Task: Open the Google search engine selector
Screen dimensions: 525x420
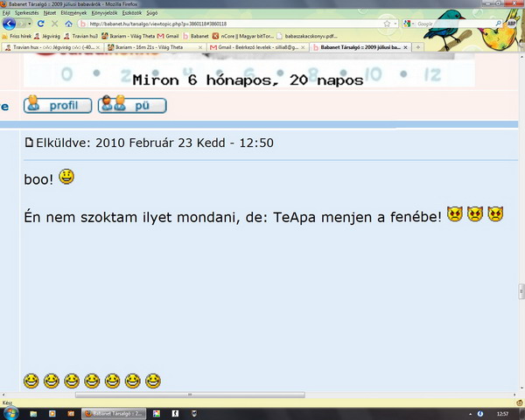Action: 409,24
